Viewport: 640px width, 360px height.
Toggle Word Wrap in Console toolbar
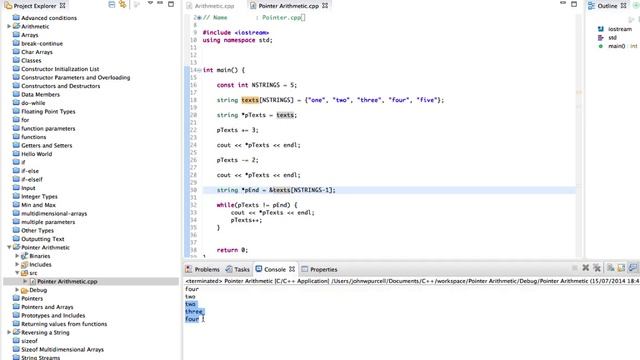[x=633, y=268]
